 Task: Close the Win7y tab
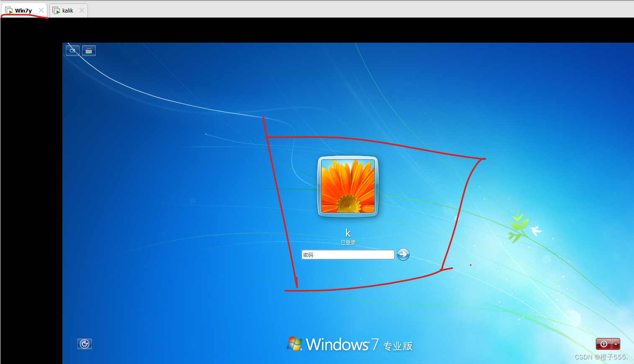pyautogui.click(x=41, y=10)
